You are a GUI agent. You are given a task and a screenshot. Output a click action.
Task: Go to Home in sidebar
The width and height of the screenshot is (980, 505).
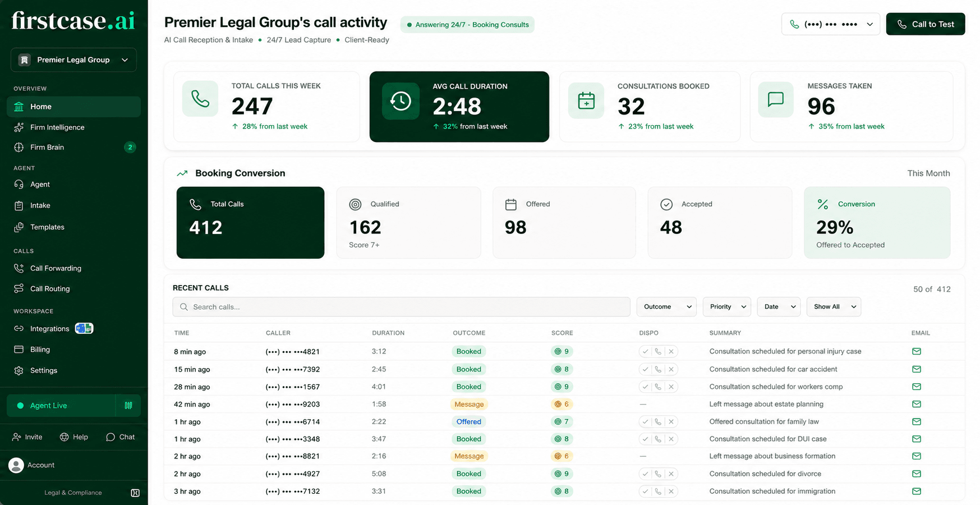click(x=73, y=107)
